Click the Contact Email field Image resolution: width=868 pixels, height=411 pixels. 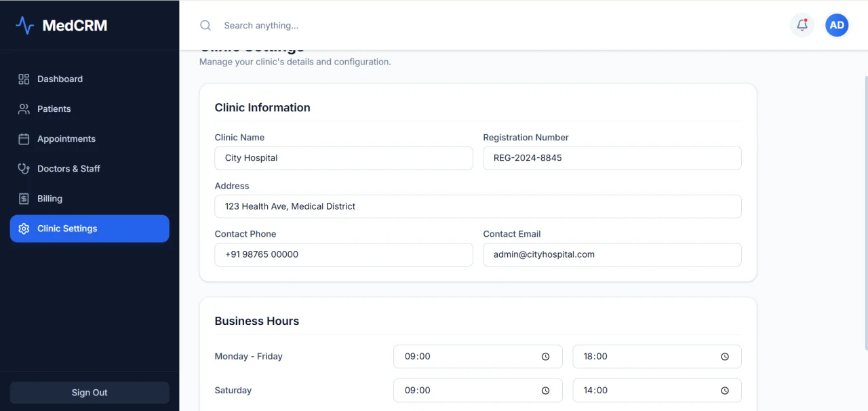pyautogui.click(x=612, y=254)
